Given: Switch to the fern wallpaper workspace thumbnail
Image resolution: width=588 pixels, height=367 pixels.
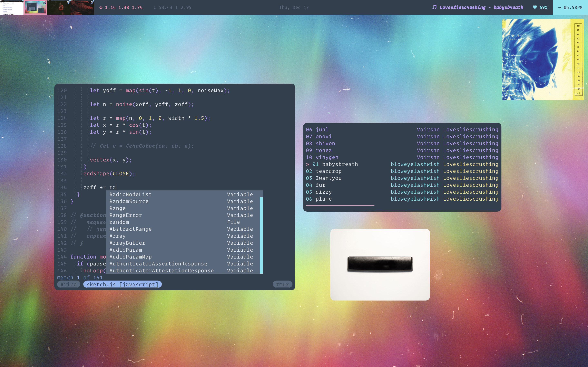Looking at the screenshot, I should tap(82, 7).
